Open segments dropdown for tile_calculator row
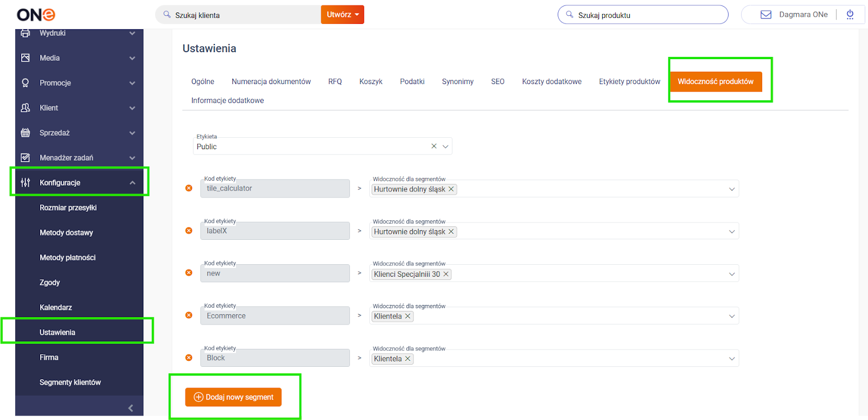 (x=732, y=189)
